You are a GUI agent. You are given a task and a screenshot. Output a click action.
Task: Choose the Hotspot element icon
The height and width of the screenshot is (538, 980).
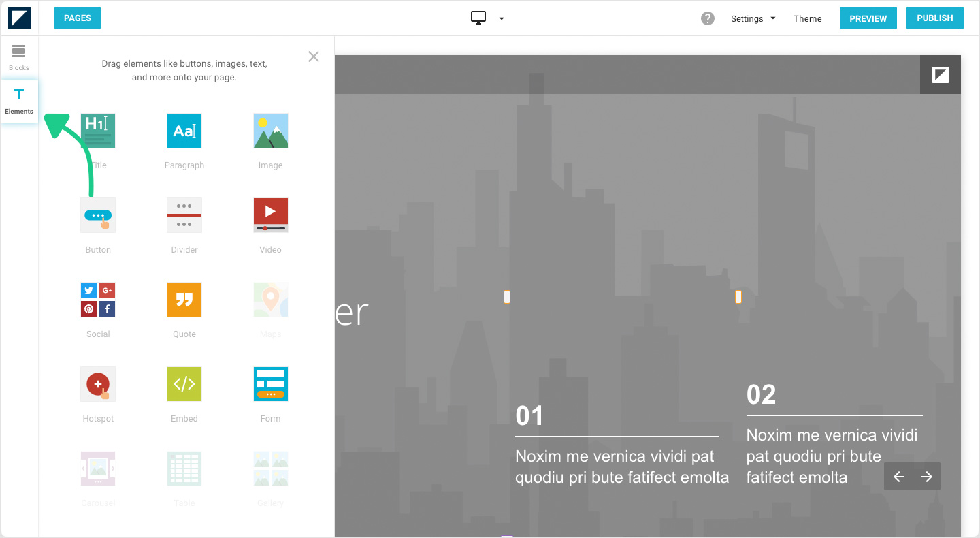(x=98, y=384)
